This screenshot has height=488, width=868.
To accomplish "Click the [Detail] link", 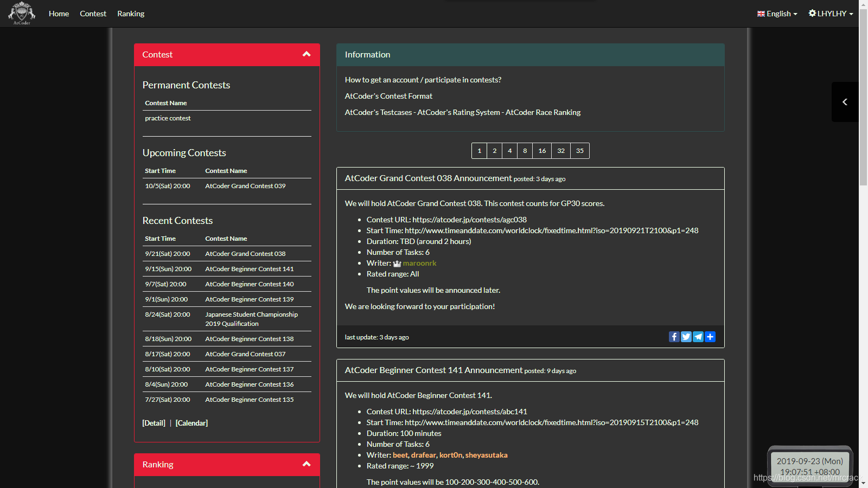I will tap(154, 423).
